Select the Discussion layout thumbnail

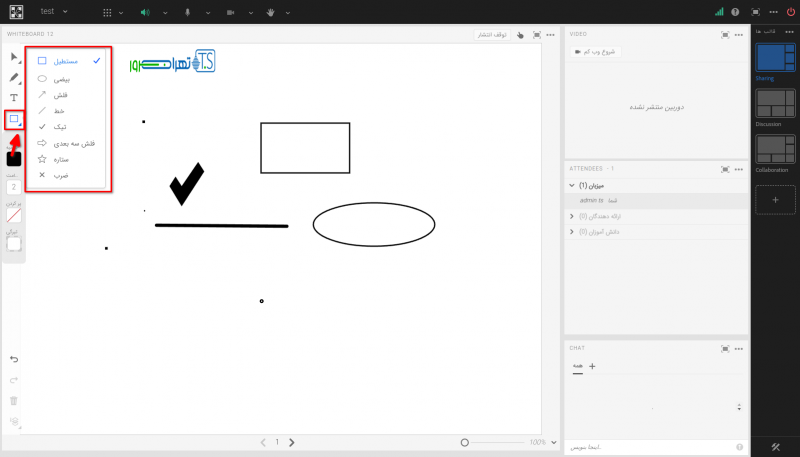tap(769, 105)
